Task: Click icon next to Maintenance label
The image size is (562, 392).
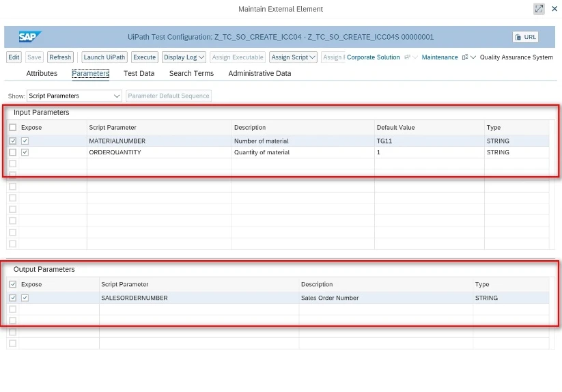Action: [465, 57]
